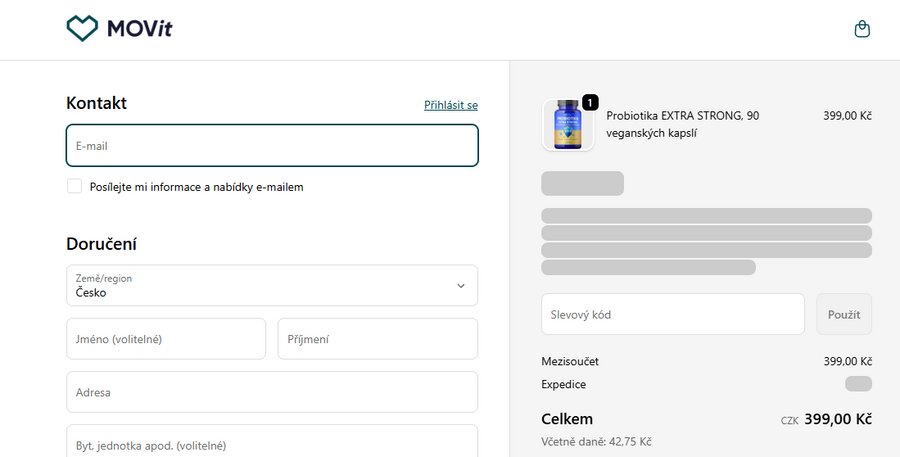Screen dimensions: 900x457
Task: Click the Doručení section heading
Action: tap(101, 244)
